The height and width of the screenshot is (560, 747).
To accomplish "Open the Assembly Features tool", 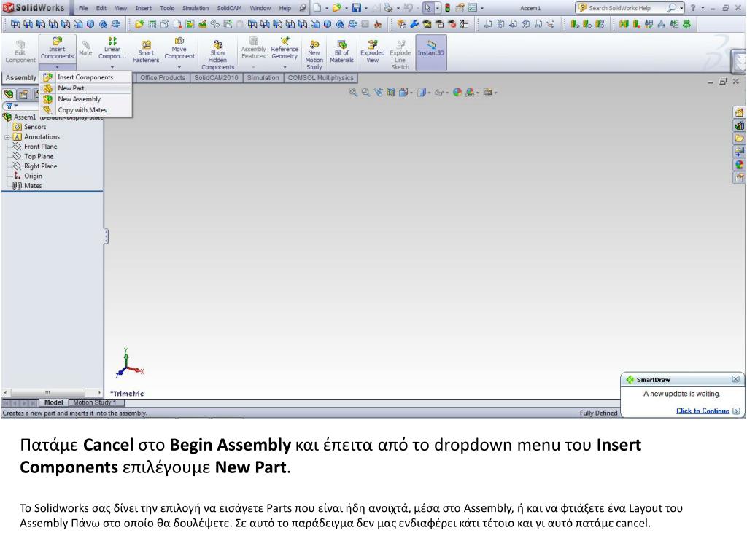I will 253,48.
